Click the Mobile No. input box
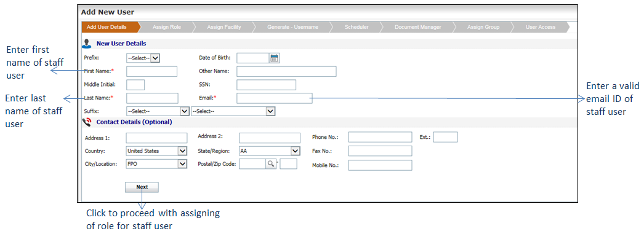The width and height of the screenshot is (644, 239). pos(380,165)
